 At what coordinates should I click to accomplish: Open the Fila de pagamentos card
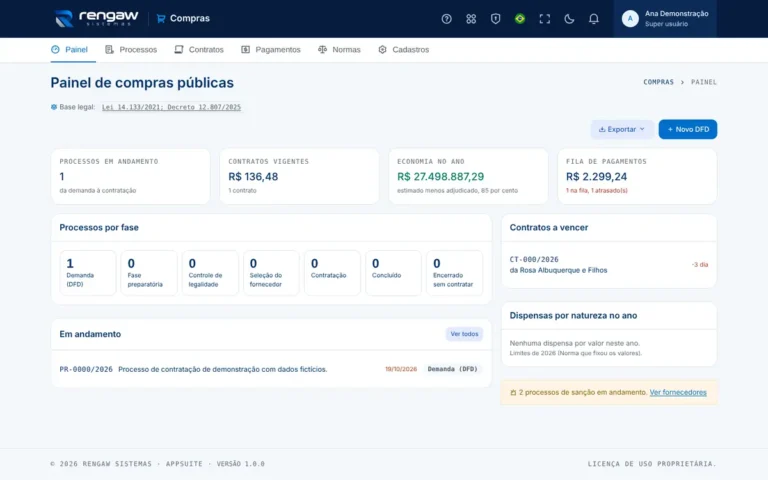point(637,176)
